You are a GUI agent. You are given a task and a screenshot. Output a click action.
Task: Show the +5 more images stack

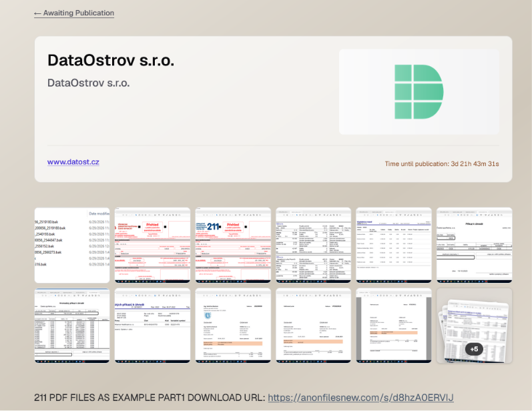(x=475, y=326)
